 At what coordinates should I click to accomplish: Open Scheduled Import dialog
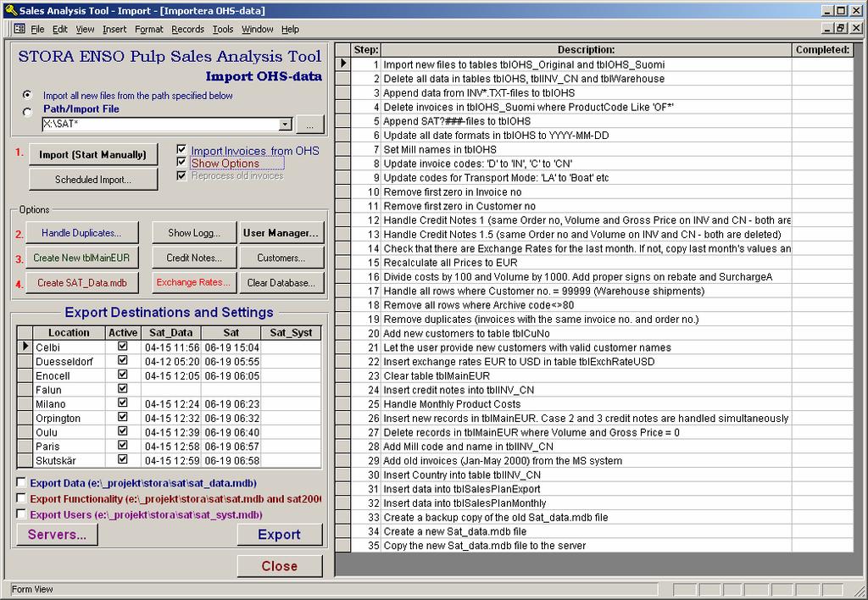93,180
